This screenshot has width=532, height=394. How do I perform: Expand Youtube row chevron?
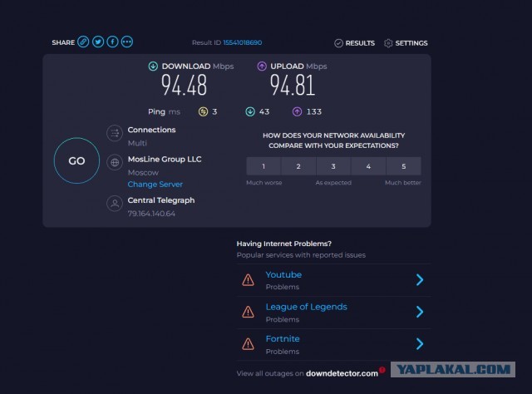[x=420, y=280]
